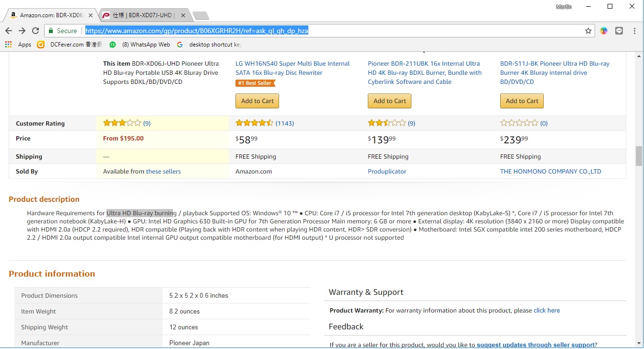Image resolution: width=644 pixels, height=349 pixels.
Task: Add LG WH16NS40 drive to cart
Action: 258,101
